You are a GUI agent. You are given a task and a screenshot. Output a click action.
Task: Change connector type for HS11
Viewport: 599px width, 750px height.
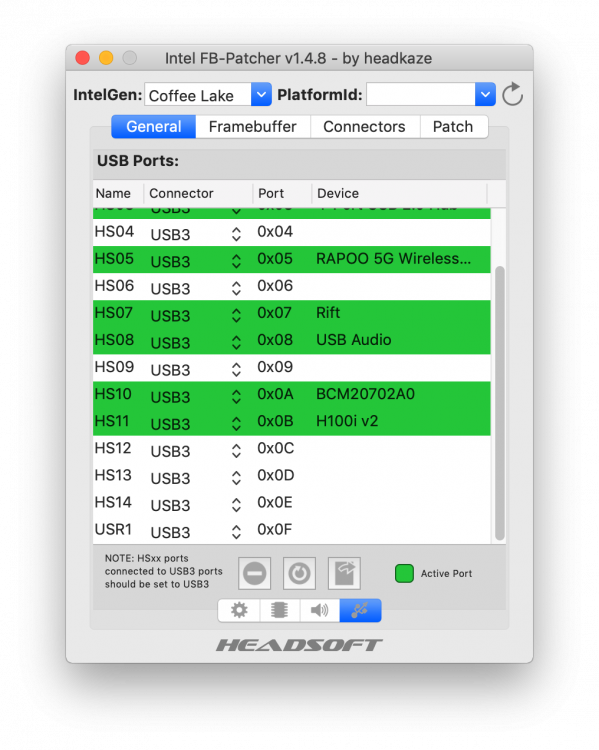coord(236,423)
